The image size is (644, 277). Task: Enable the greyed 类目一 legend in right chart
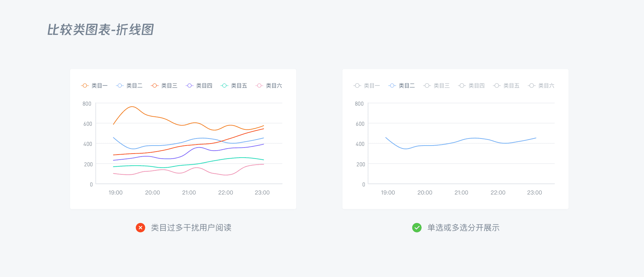coord(367,86)
